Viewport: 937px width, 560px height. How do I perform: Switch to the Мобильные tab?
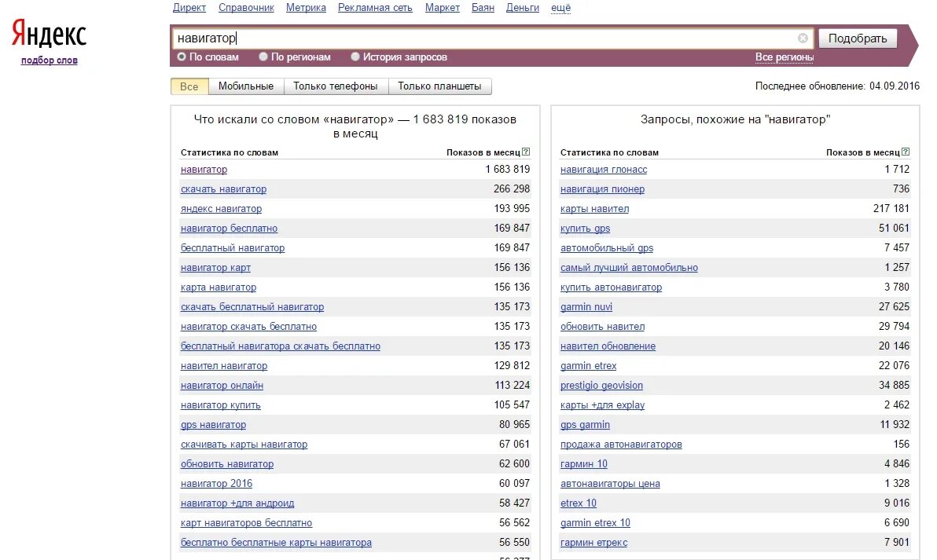(245, 86)
